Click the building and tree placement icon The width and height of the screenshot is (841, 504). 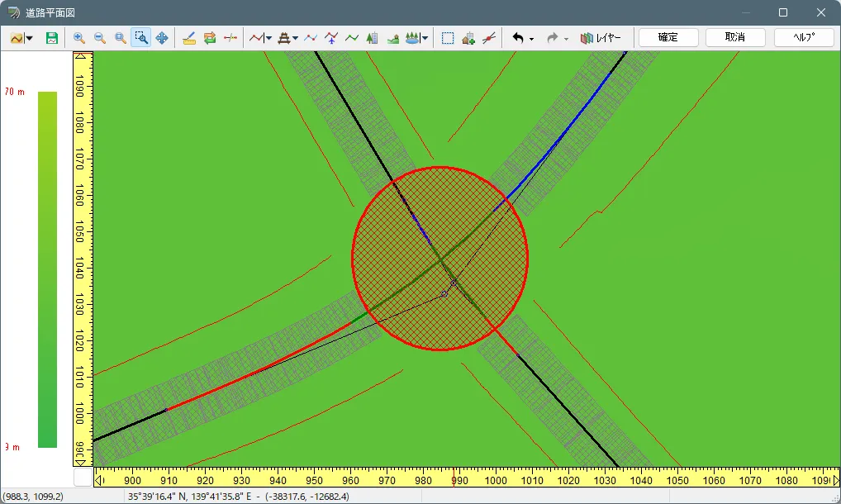(x=373, y=38)
